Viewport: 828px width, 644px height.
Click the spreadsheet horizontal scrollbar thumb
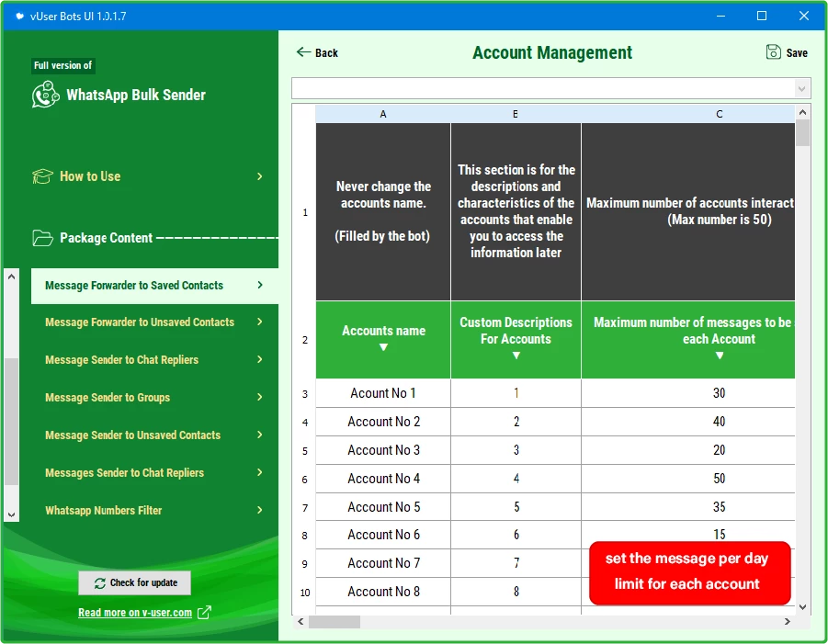(x=335, y=622)
